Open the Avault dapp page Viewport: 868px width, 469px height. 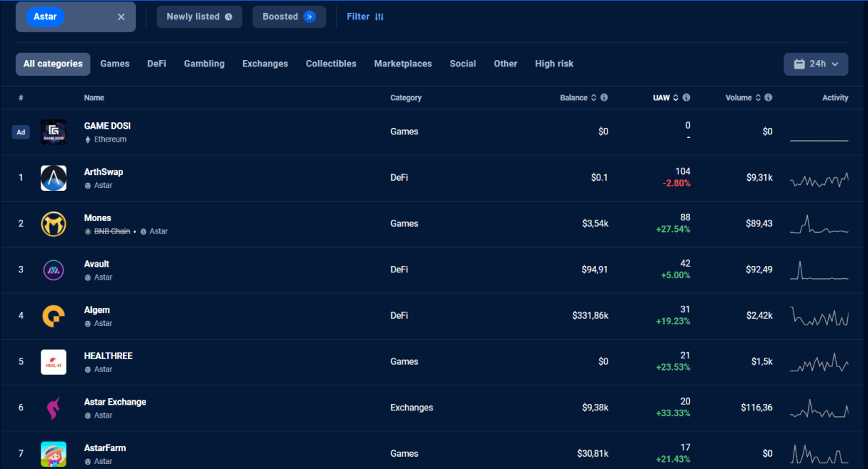coord(97,264)
